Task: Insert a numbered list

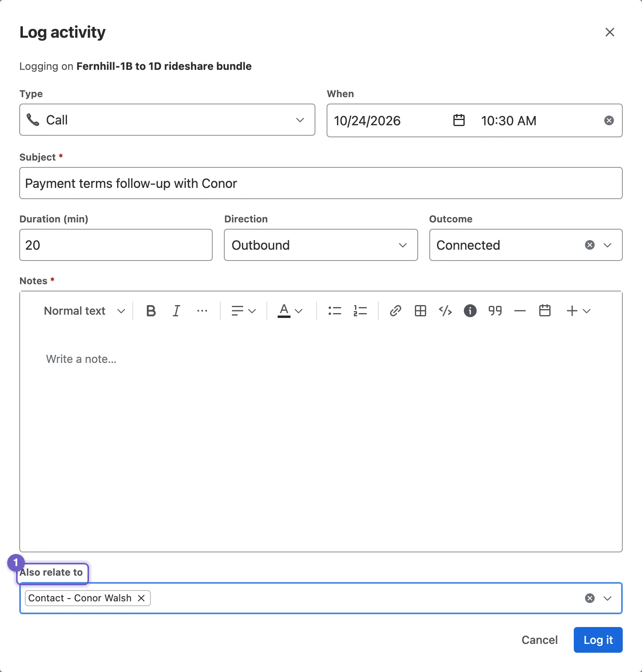Action: 360,311
